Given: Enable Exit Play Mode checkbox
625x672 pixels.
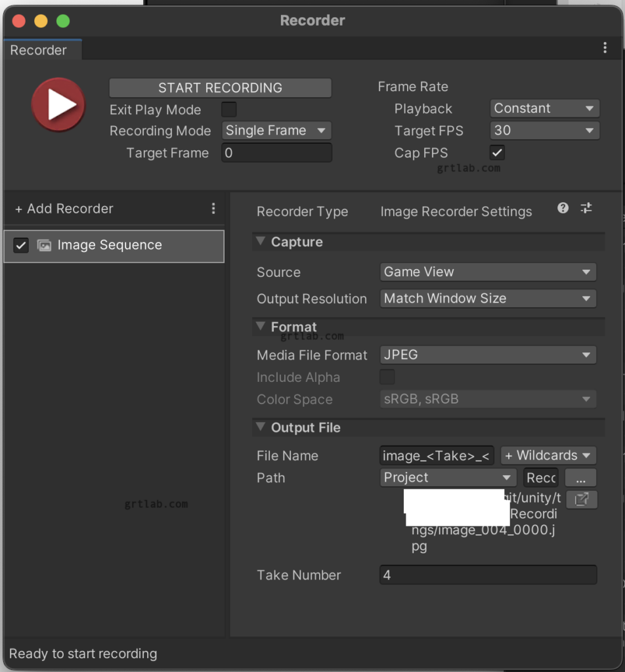Looking at the screenshot, I should coord(228,110).
